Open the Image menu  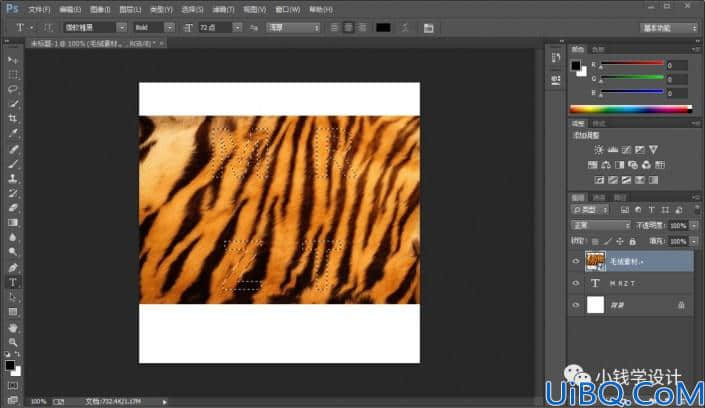click(x=100, y=9)
